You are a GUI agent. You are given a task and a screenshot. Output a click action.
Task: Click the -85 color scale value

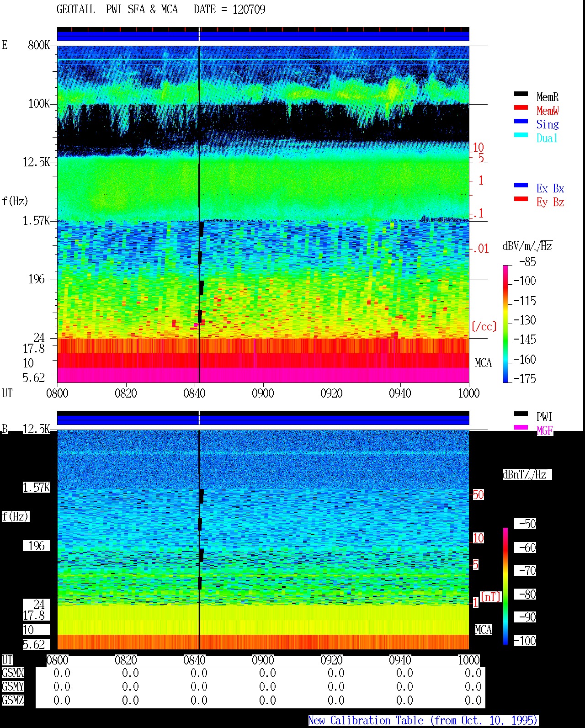pos(527,262)
